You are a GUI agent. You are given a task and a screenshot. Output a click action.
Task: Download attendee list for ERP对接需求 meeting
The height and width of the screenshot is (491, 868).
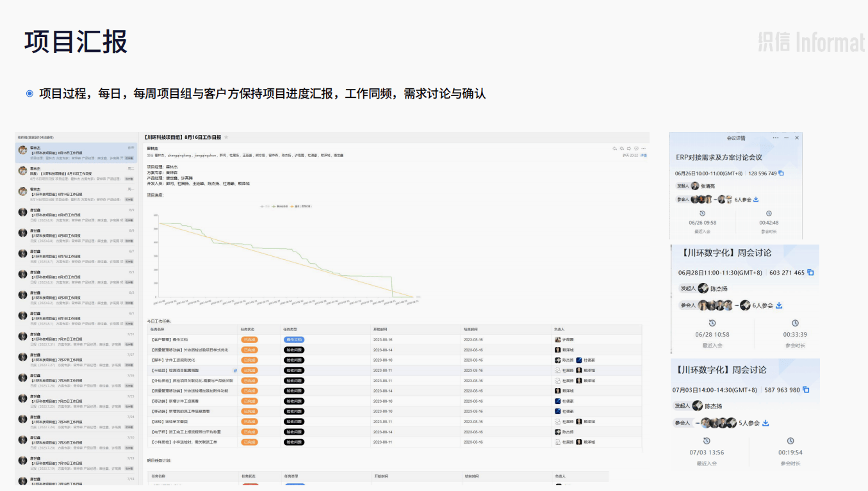[x=756, y=199]
